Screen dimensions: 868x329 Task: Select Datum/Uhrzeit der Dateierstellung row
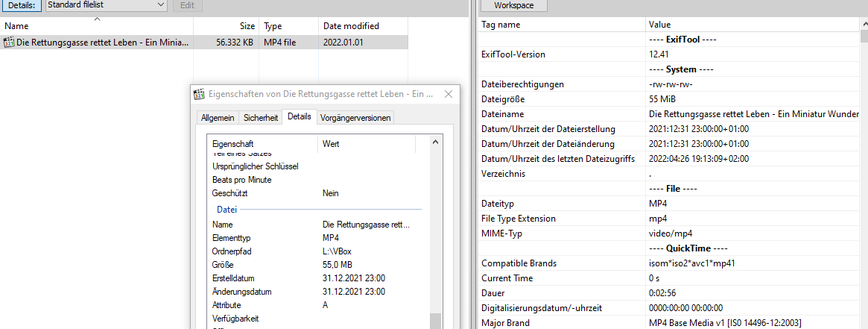669,129
